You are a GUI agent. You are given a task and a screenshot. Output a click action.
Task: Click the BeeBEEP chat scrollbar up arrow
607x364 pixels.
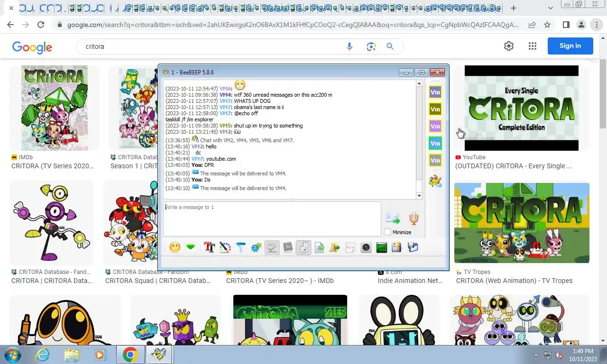419,83
